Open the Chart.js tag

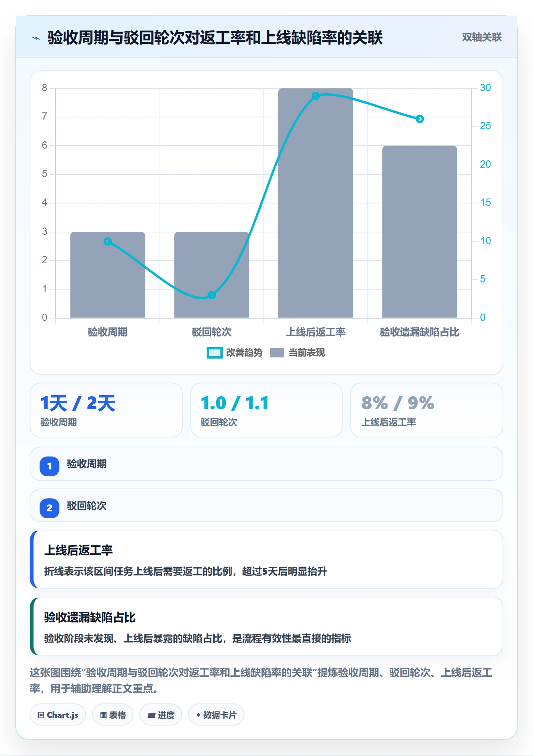point(58,715)
